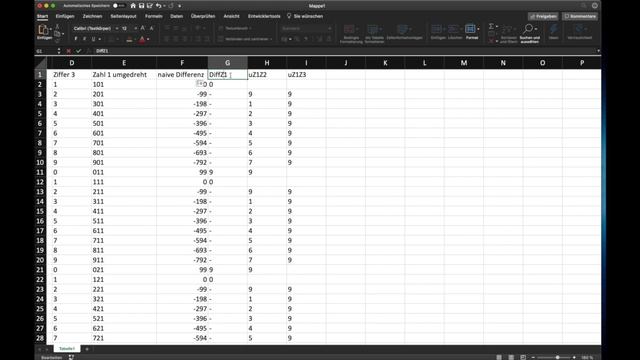Screen dimensions: 640x360
Task: Select column H header
Action: [267, 63]
